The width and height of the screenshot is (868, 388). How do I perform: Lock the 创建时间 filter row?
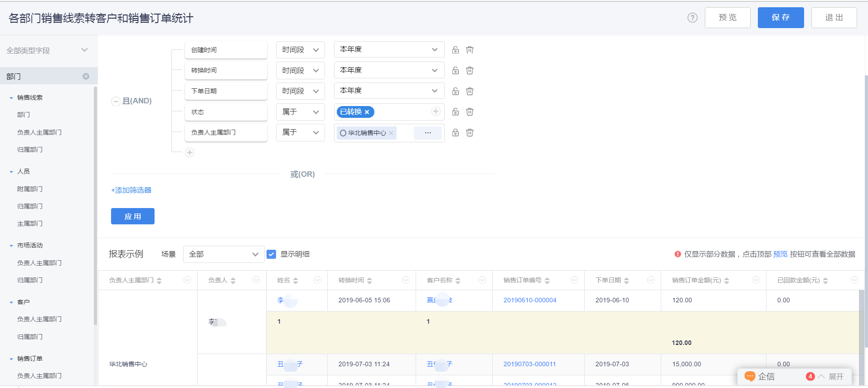coord(456,50)
